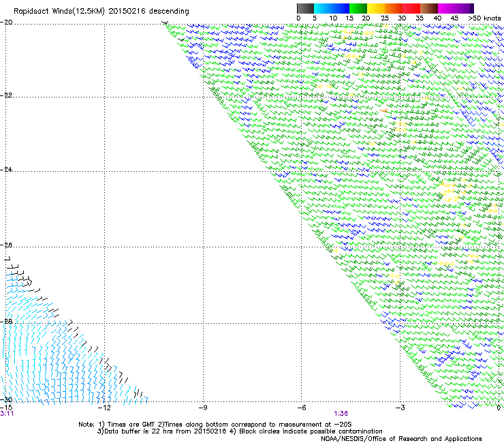Click the '-3' longitude axis label
Screen dimensions: 504x443
[400, 408]
